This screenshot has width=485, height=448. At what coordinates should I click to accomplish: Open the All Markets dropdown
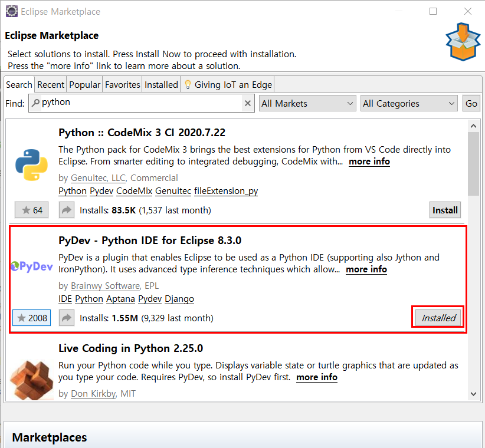[307, 104]
